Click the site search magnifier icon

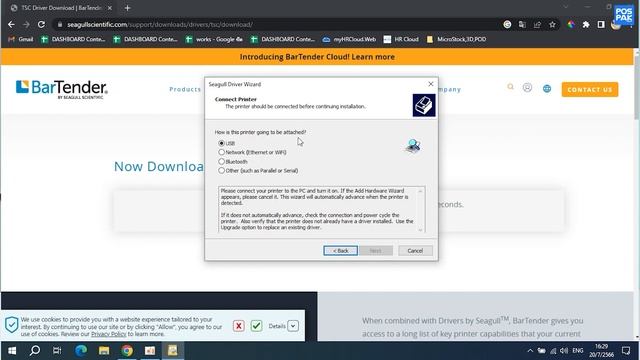click(x=510, y=87)
